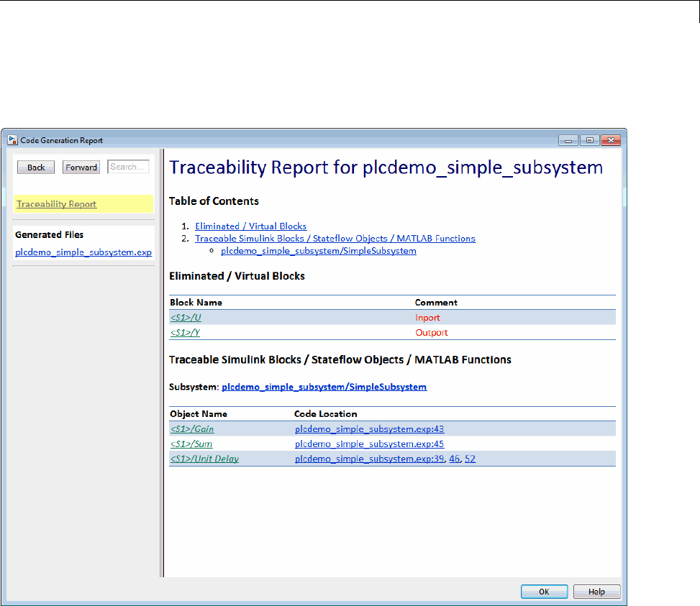This screenshot has height=606, width=700.
Task: Click the Traceable Simulink Blocks section heading
Action: coord(340,360)
